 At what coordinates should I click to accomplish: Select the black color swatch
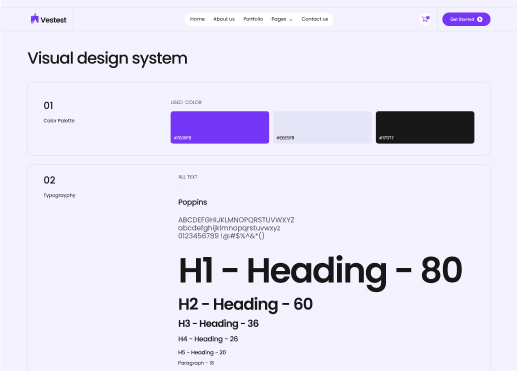click(x=425, y=127)
